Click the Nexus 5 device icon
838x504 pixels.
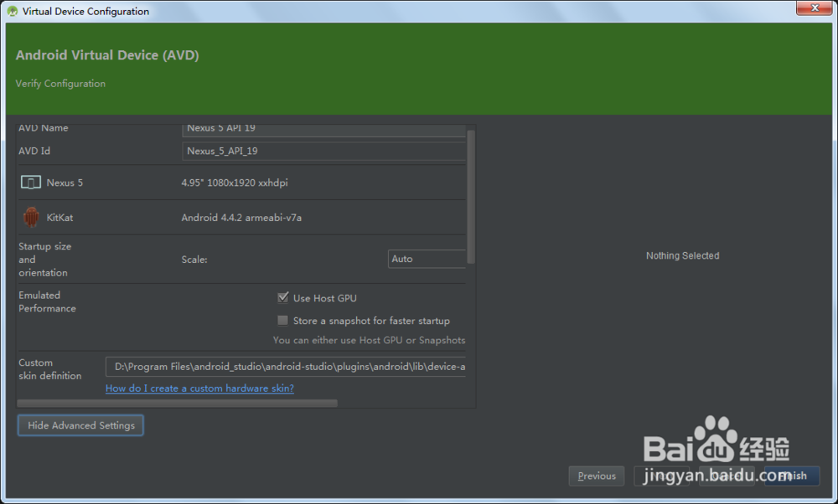(x=30, y=183)
